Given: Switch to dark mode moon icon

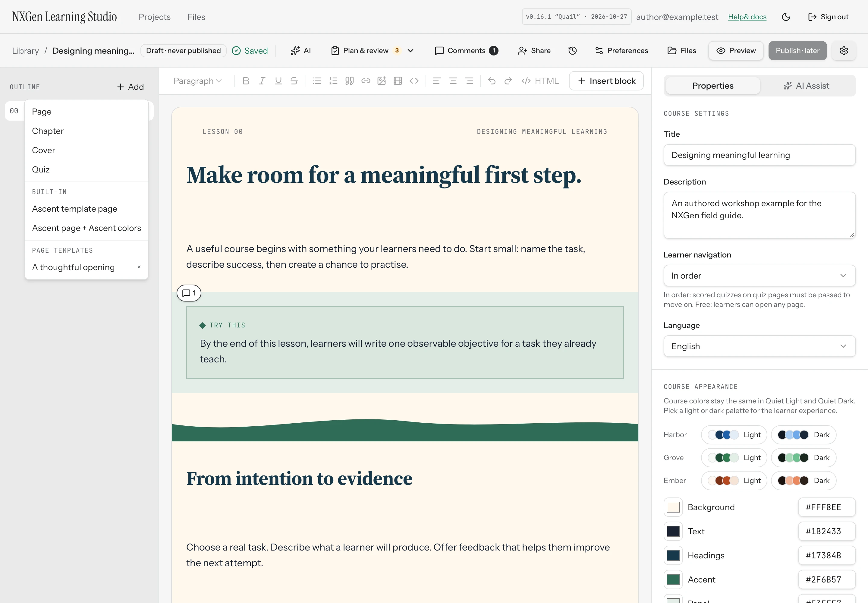Looking at the screenshot, I should coord(786,17).
